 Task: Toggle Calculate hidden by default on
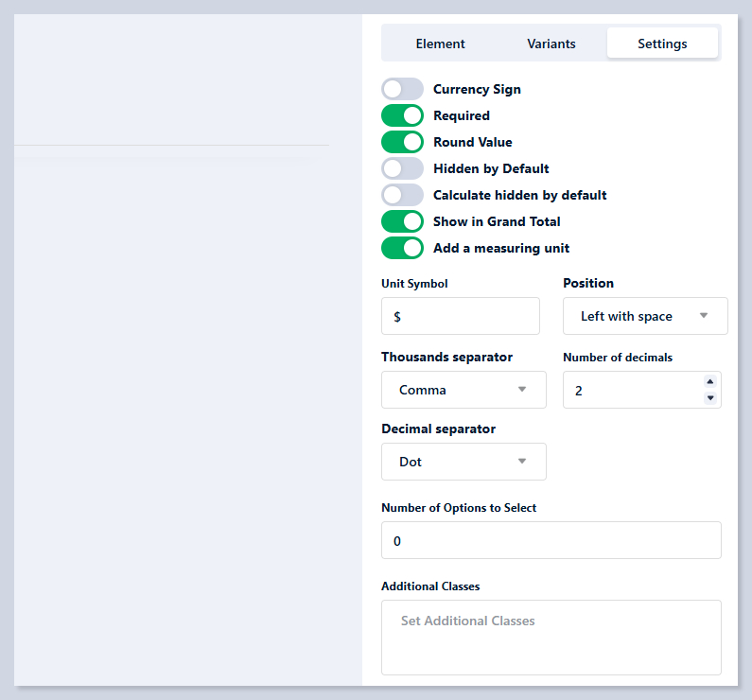(x=402, y=195)
